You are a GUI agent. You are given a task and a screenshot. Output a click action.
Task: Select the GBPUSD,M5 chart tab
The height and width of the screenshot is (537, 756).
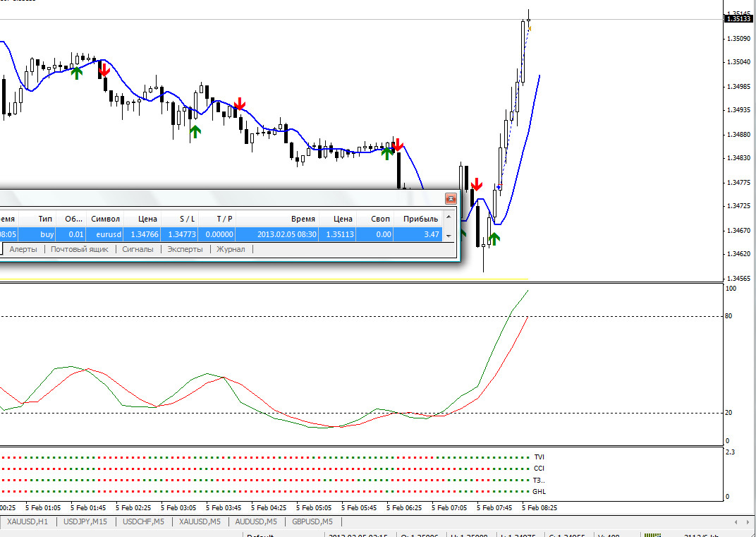[312, 521]
